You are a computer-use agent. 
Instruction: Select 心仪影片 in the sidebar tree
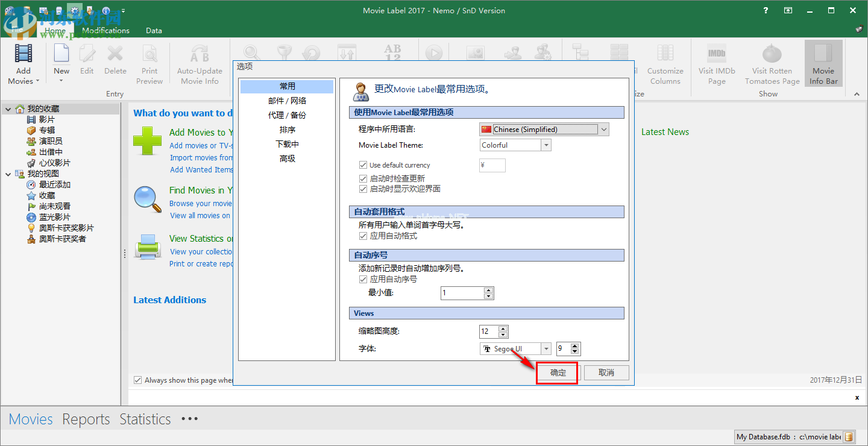click(54, 163)
